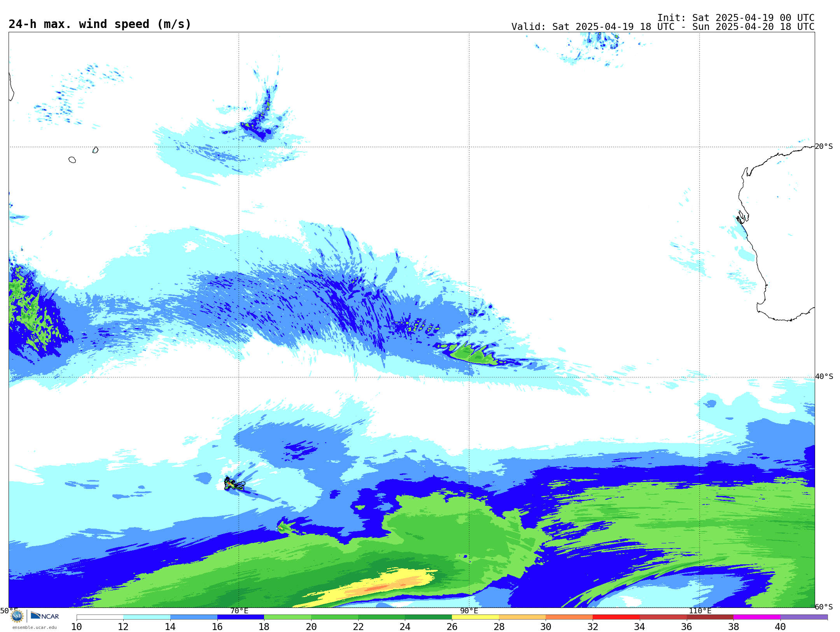
Task: Click the plot title '24-h max. wind speed (m/s)'
Action: pyautogui.click(x=100, y=24)
